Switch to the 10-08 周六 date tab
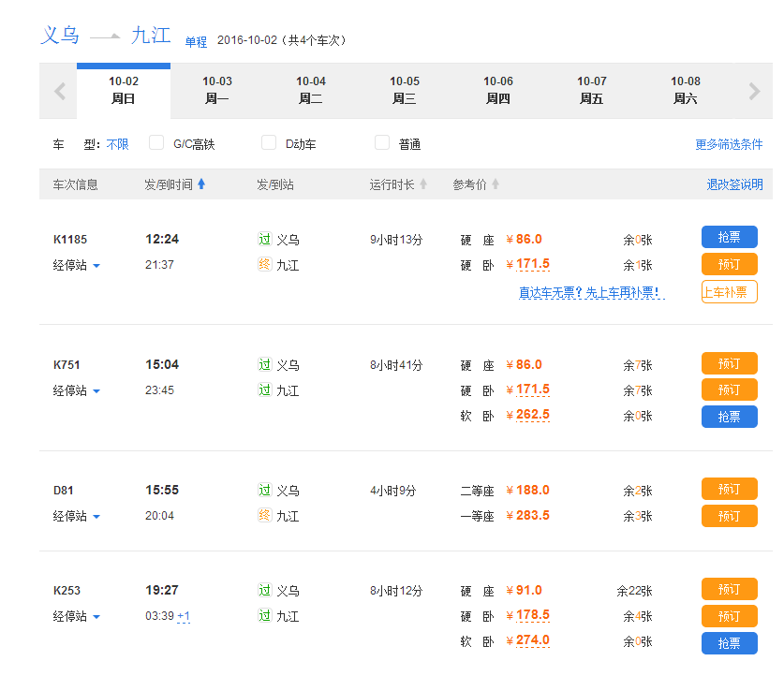 686,91
